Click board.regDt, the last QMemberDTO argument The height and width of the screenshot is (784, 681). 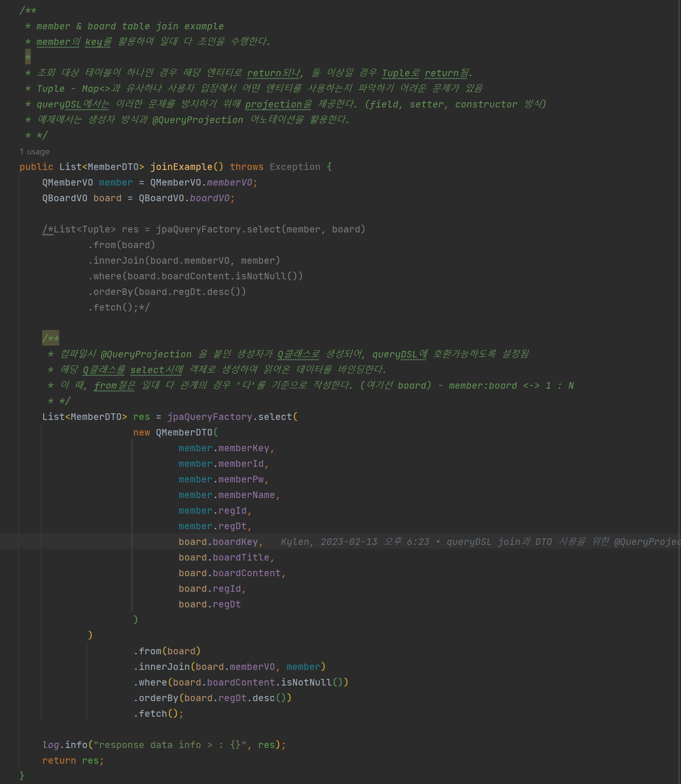point(210,604)
